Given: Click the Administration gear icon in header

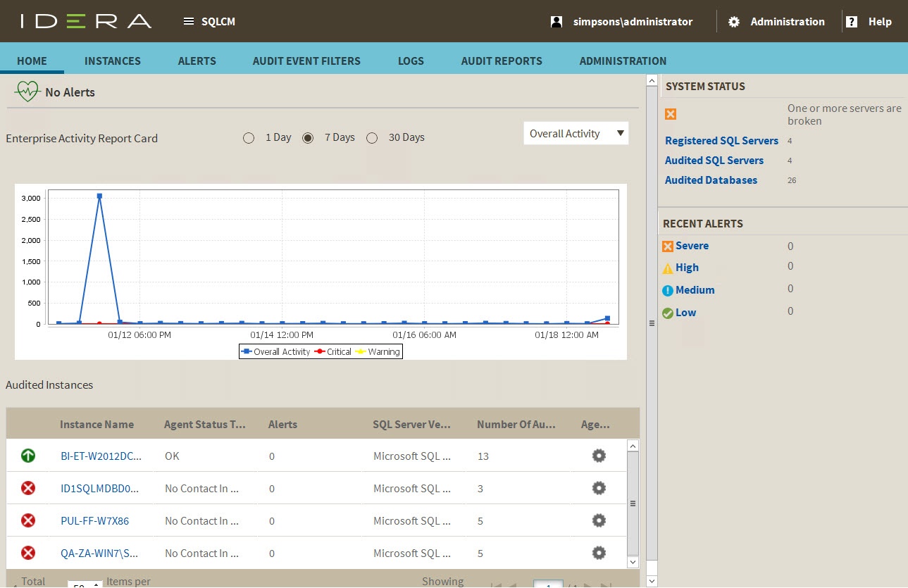Looking at the screenshot, I should click(x=734, y=22).
